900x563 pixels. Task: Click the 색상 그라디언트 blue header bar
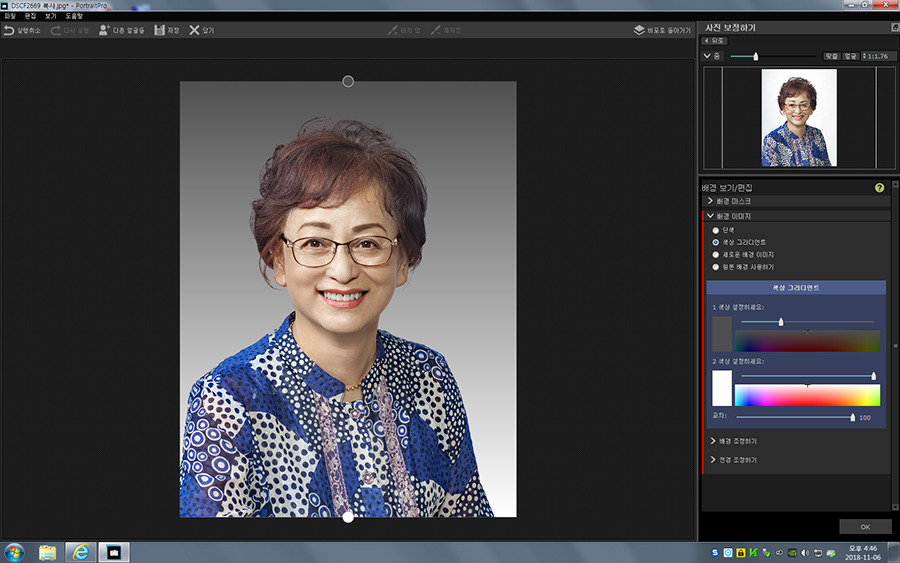coord(796,288)
